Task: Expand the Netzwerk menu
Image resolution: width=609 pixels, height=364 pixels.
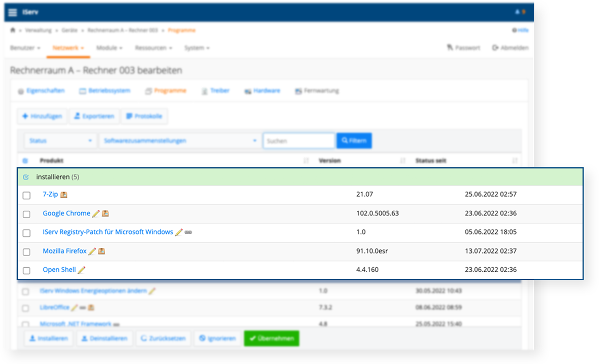Action: point(68,48)
